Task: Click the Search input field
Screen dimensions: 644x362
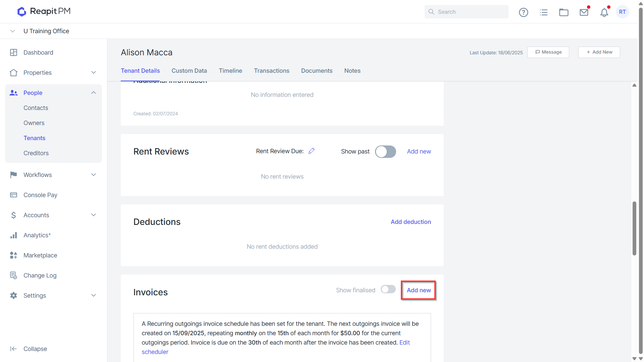Action: point(466,12)
